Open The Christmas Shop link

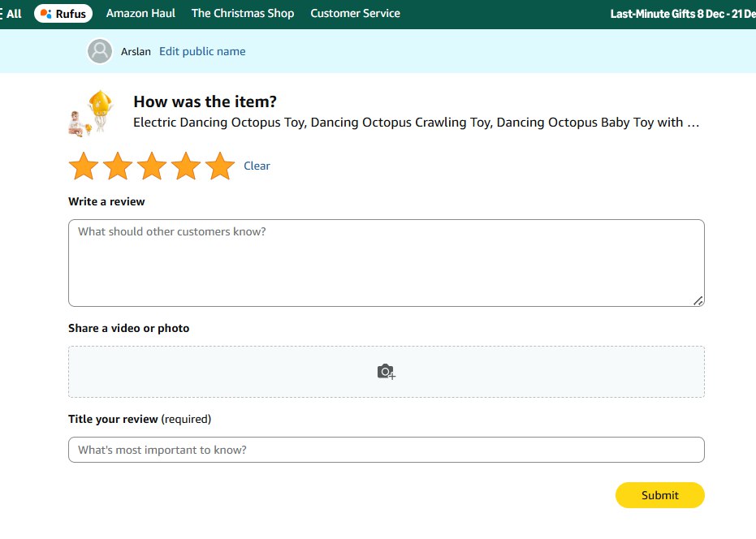pyautogui.click(x=243, y=14)
